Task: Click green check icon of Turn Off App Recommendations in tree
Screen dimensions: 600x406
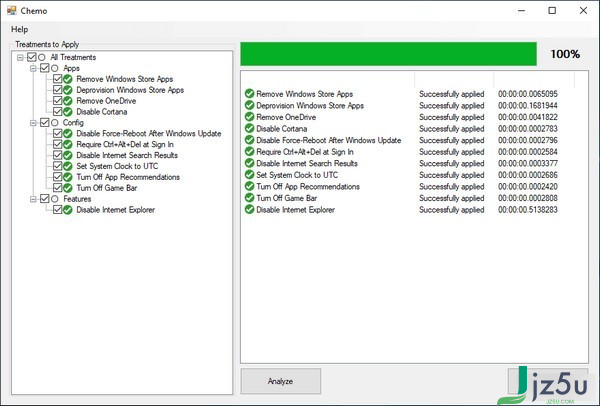Action: point(68,177)
